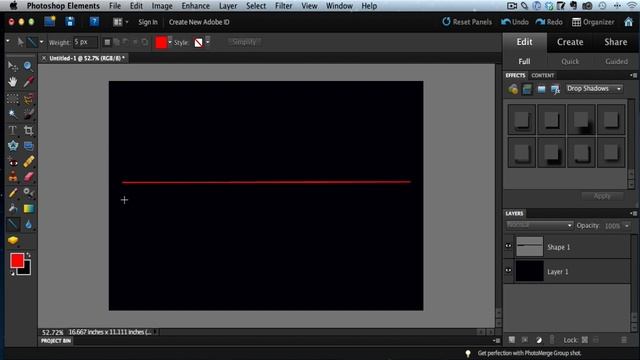This screenshot has width=640, height=360.
Task: Select the Eyedropper tool
Action: [x=28, y=82]
